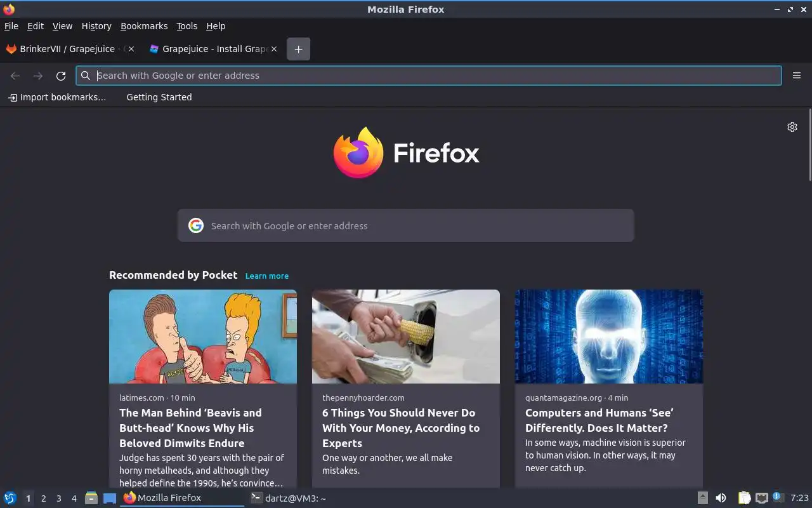Open the Tools menu
This screenshot has height=508, width=812.
[x=187, y=26]
